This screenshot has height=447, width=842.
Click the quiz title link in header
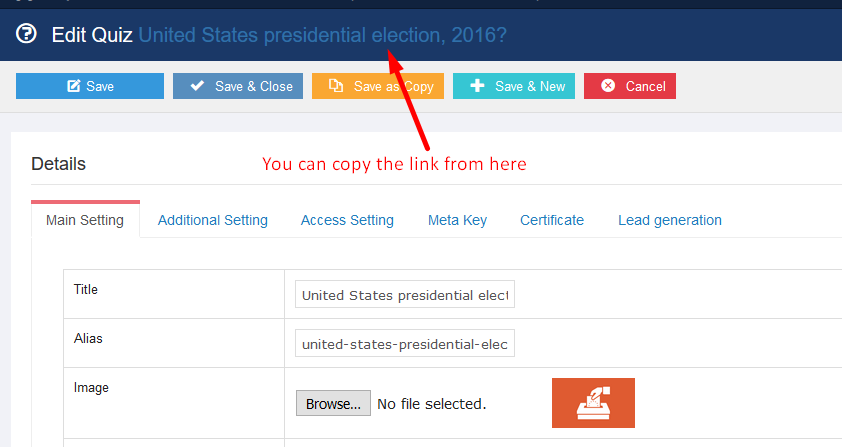click(322, 35)
